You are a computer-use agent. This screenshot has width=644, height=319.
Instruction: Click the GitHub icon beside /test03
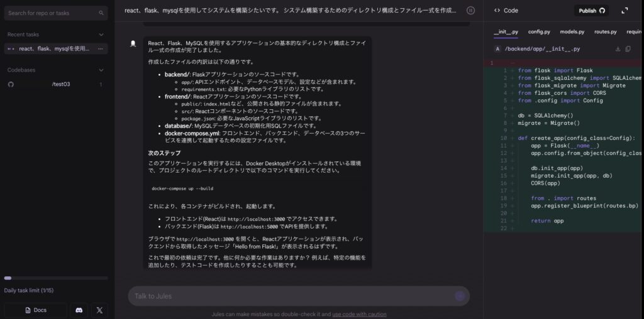pos(11,85)
